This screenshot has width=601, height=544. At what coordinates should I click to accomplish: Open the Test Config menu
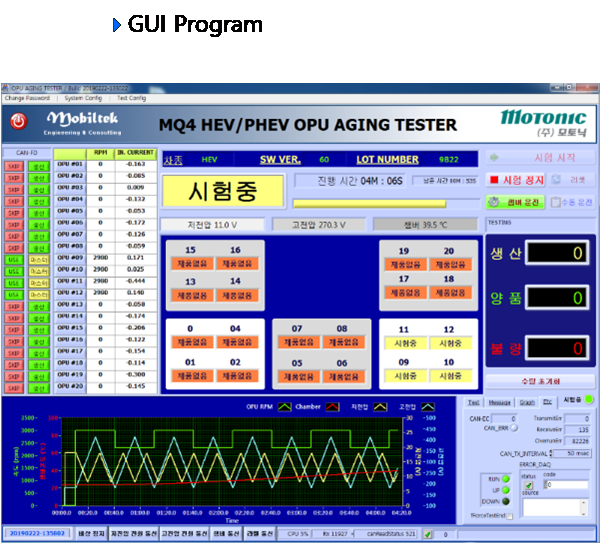(131, 98)
